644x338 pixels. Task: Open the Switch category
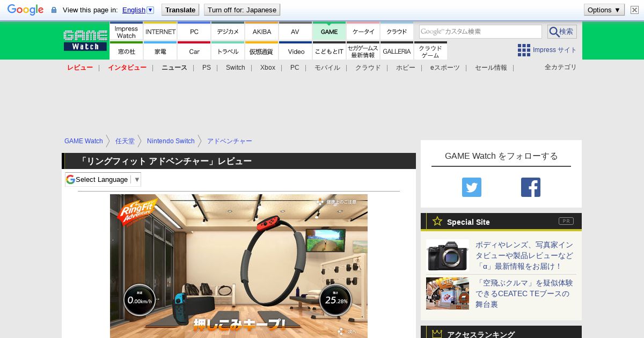click(235, 68)
